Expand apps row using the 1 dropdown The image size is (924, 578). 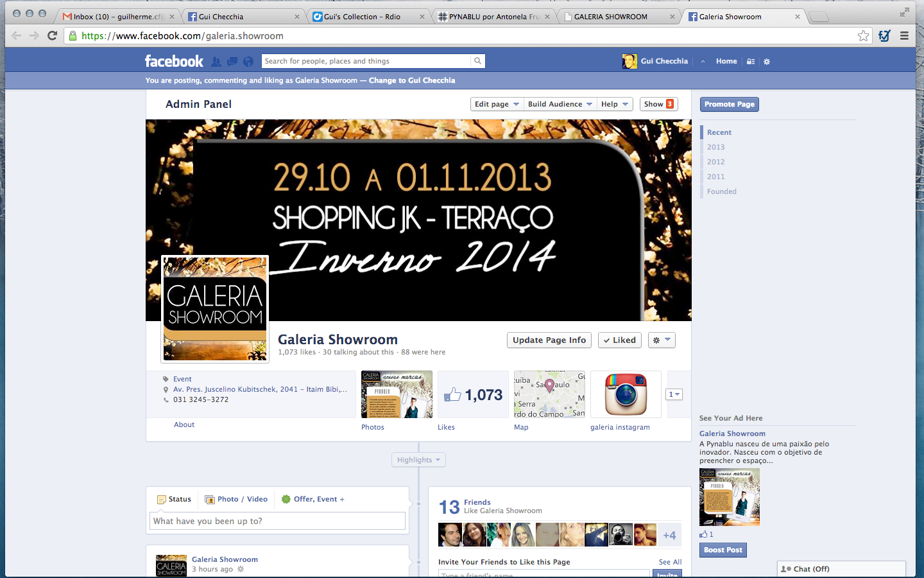[674, 394]
